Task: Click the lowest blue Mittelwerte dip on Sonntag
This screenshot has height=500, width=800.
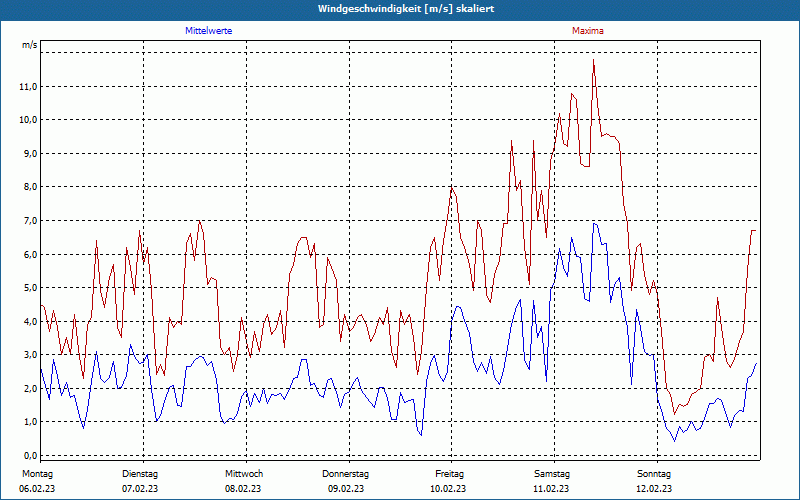Action: (x=674, y=440)
